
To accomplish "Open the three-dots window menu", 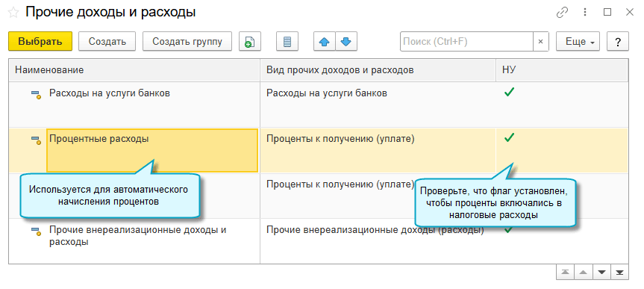I will tap(585, 13).
